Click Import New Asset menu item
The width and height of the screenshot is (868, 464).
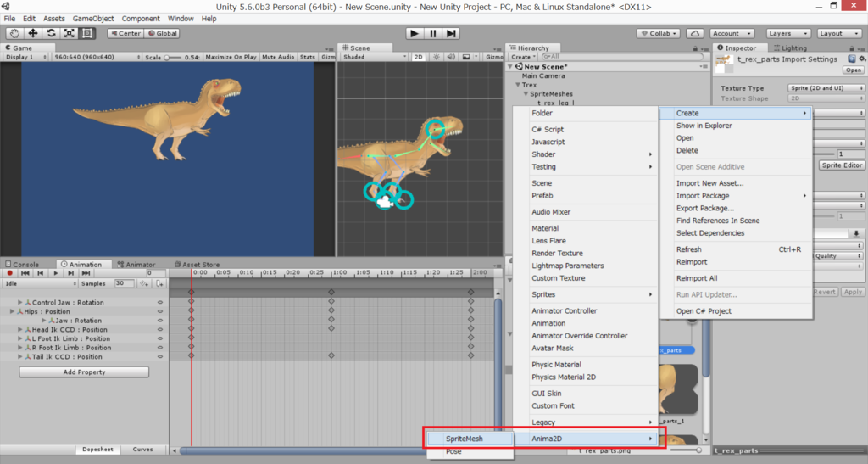[x=709, y=183]
